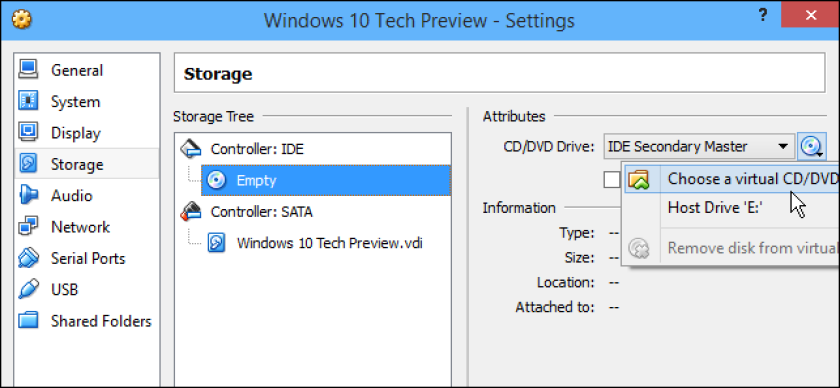840x388 pixels.
Task: Click the Audio speaker icon
Action: pos(28,195)
